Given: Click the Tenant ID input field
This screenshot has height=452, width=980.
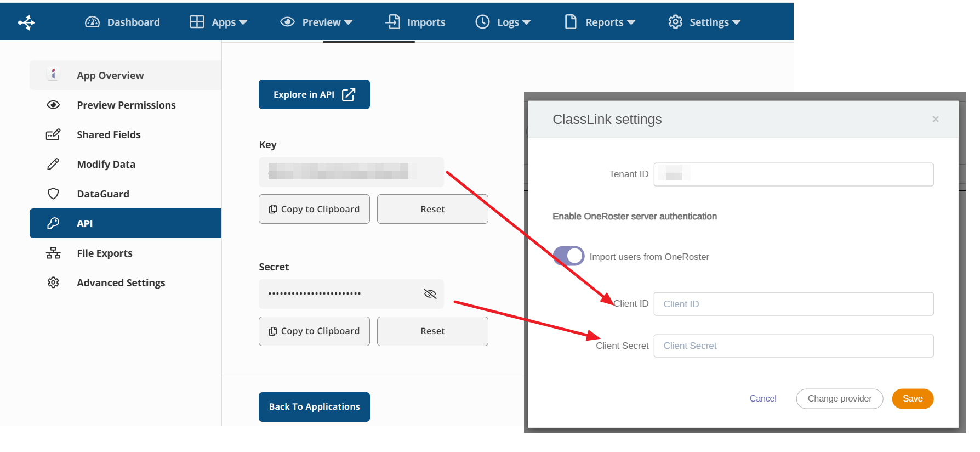Looking at the screenshot, I should click(793, 174).
